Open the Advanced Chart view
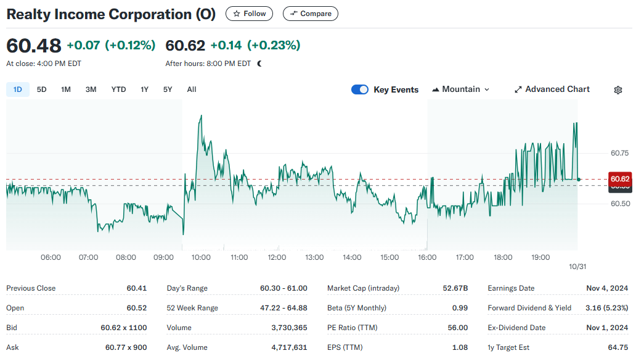Screen dimensions: 644x361 [x=552, y=89]
